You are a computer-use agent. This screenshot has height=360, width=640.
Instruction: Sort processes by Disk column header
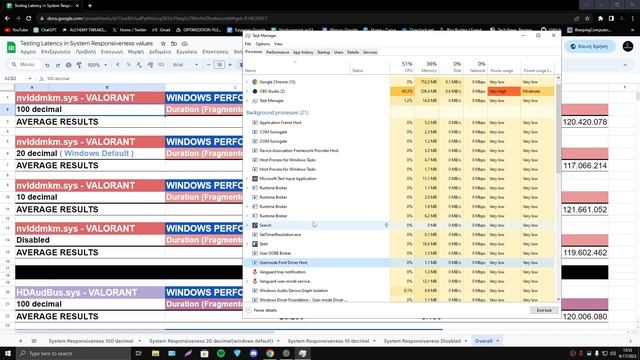pyautogui.click(x=451, y=67)
